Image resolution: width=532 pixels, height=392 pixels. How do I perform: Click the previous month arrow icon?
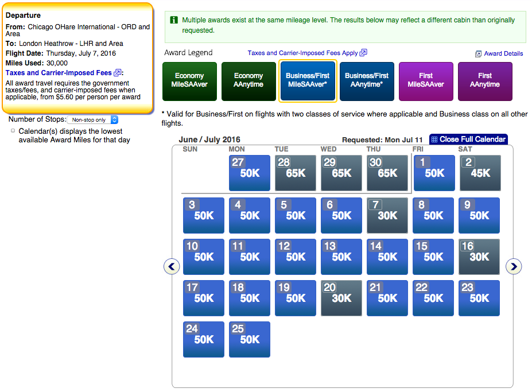coord(172,266)
